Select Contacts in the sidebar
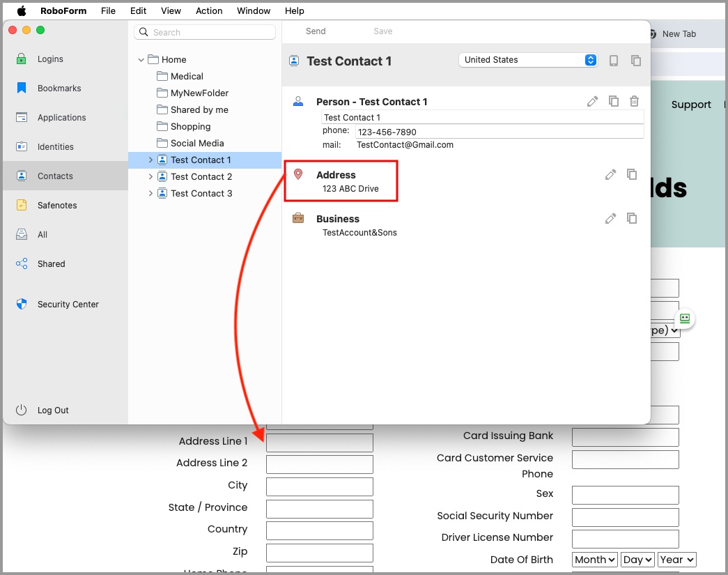The width and height of the screenshot is (728, 575). pyautogui.click(x=65, y=176)
